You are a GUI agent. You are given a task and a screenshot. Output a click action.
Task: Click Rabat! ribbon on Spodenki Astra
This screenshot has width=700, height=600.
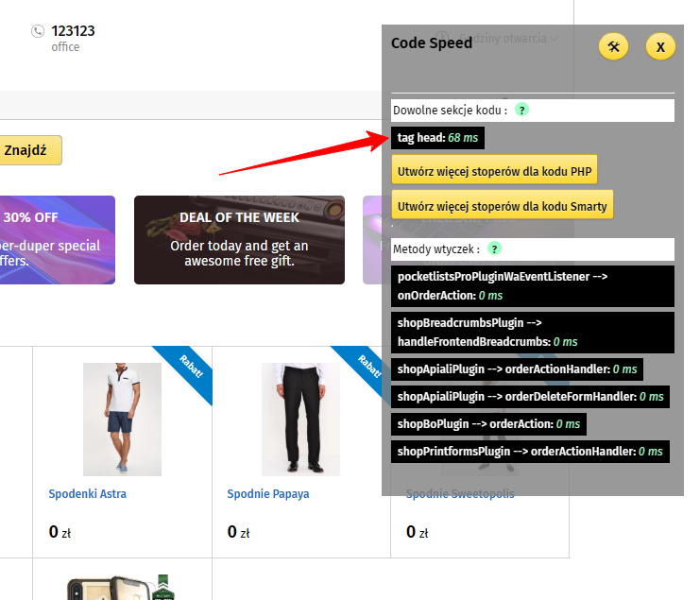[x=191, y=367]
